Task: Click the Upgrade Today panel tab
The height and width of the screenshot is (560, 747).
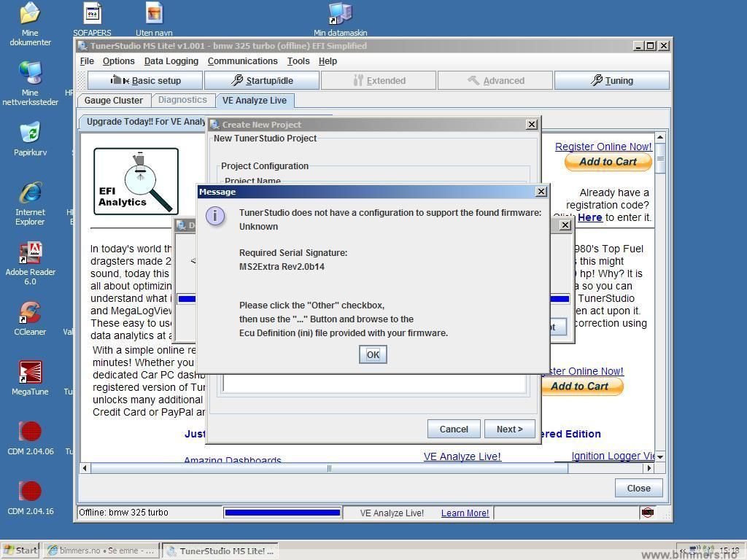Action: [x=146, y=122]
